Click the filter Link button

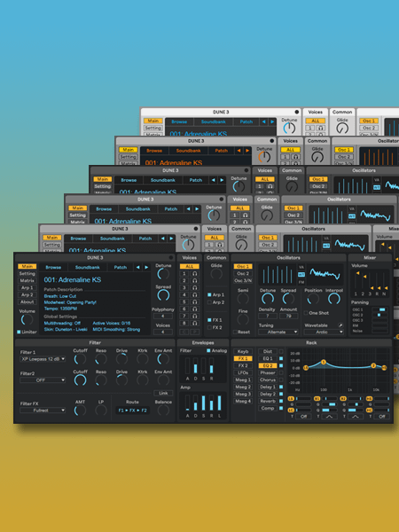click(x=163, y=393)
